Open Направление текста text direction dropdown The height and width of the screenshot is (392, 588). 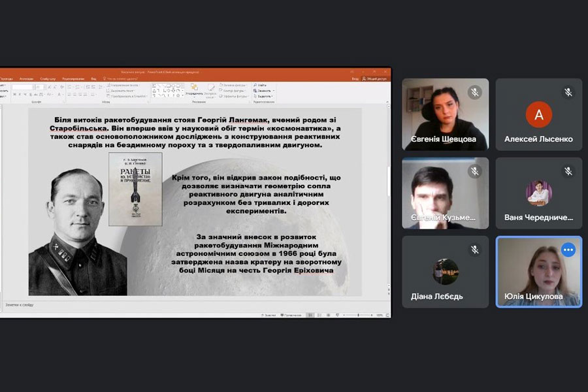[x=123, y=85]
